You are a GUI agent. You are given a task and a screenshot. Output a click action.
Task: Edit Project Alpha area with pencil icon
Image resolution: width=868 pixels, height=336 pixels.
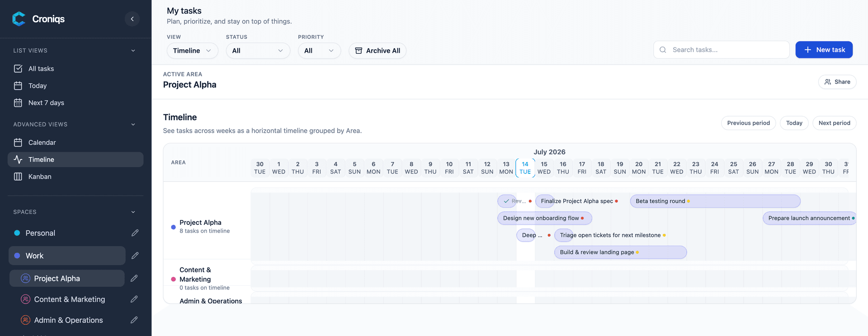tap(134, 278)
